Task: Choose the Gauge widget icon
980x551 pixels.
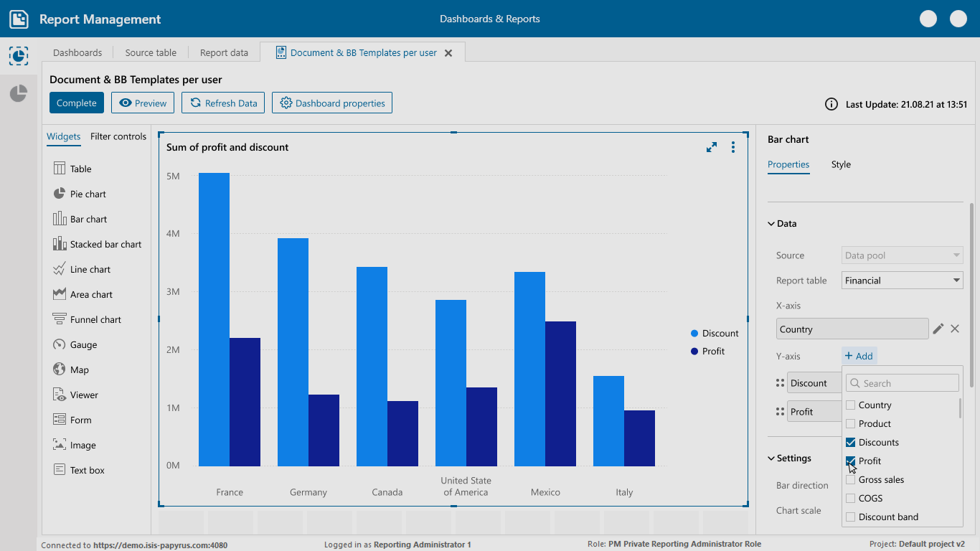Action: click(x=60, y=344)
